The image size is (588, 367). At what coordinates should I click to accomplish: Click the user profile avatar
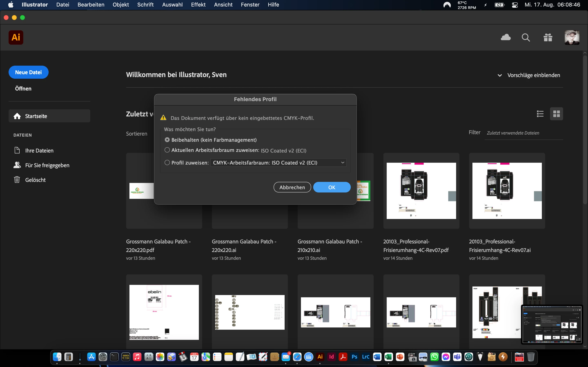pyautogui.click(x=571, y=37)
